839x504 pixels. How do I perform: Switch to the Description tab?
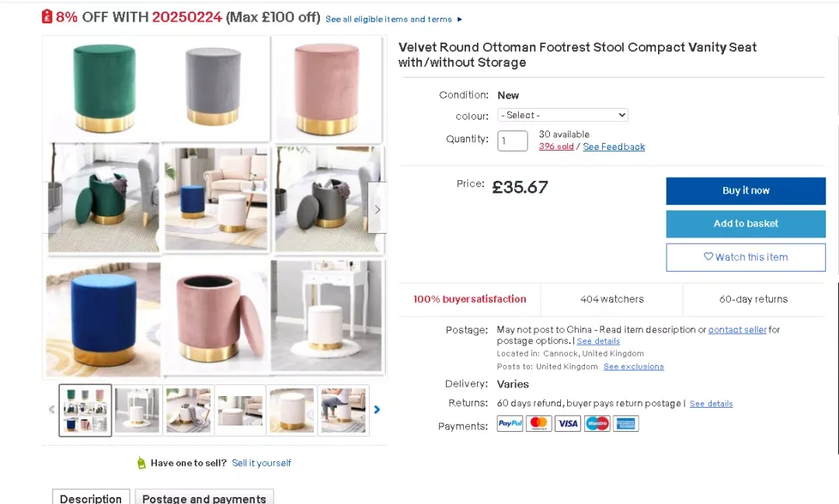point(91,497)
